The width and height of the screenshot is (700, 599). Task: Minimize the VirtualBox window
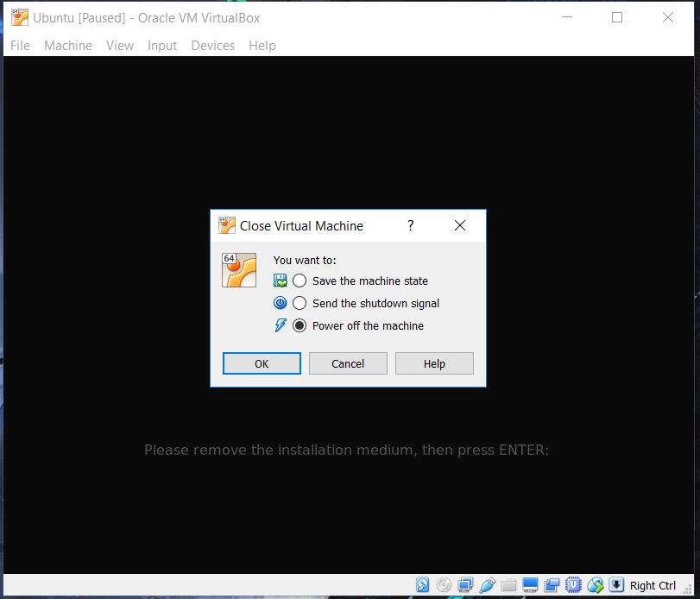pyautogui.click(x=567, y=17)
